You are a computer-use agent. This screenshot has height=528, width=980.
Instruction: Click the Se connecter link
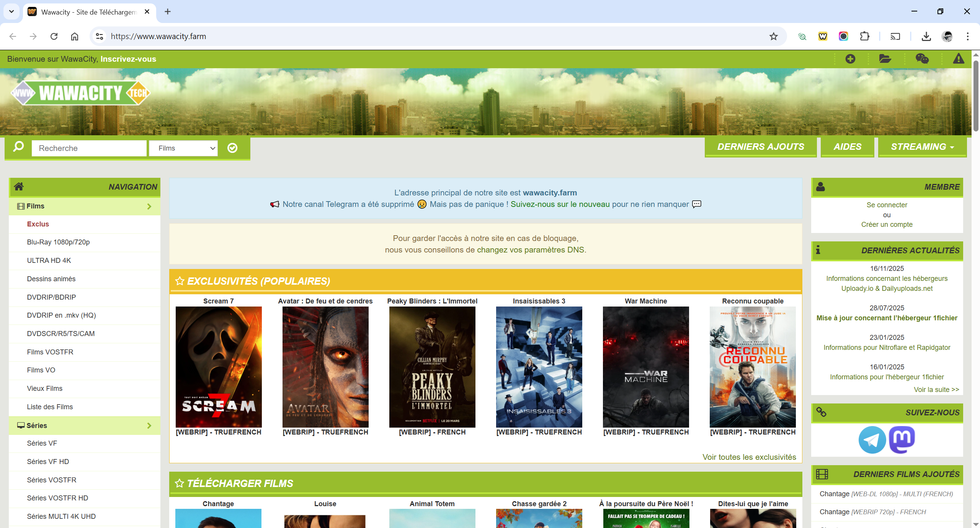click(887, 205)
